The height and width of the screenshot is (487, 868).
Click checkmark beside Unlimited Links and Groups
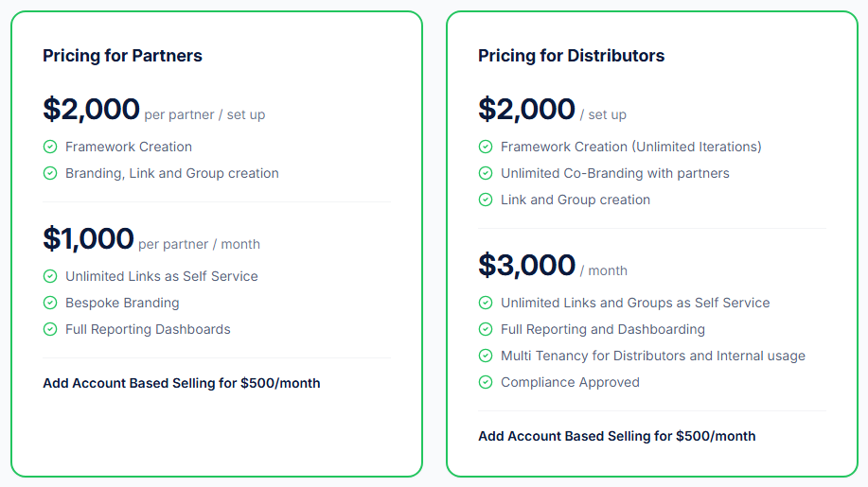pos(486,303)
